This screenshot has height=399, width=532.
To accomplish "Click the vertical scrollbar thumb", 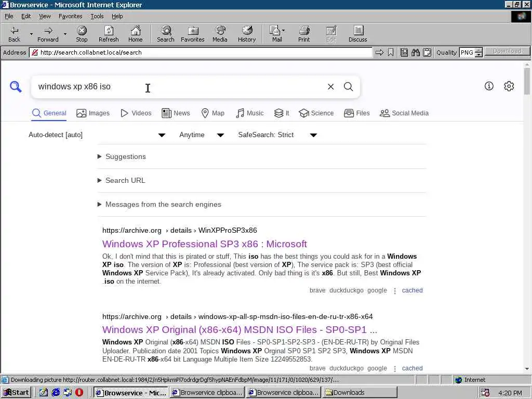I will coord(527,81).
